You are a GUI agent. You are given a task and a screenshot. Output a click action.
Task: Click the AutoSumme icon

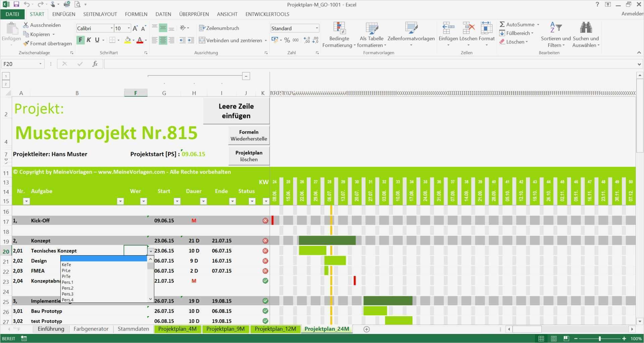click(x=502, y=24)
